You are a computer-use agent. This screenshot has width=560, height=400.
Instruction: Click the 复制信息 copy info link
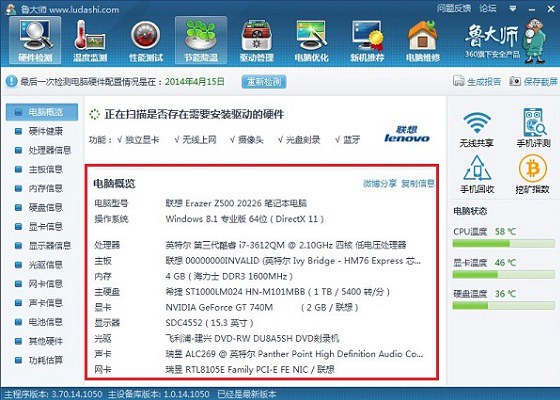(x=418, y=184)
